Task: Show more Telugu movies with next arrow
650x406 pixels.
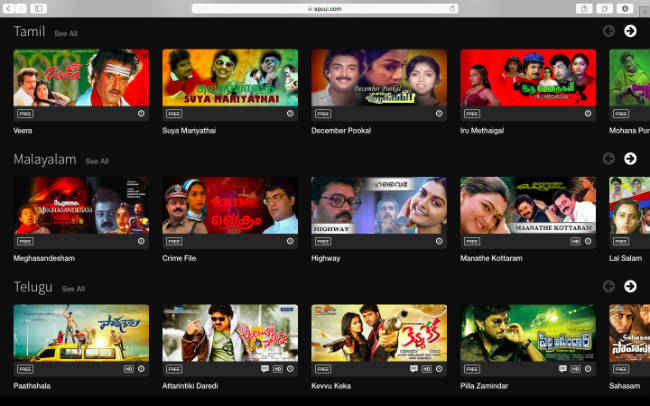Action: coord(630,287)
